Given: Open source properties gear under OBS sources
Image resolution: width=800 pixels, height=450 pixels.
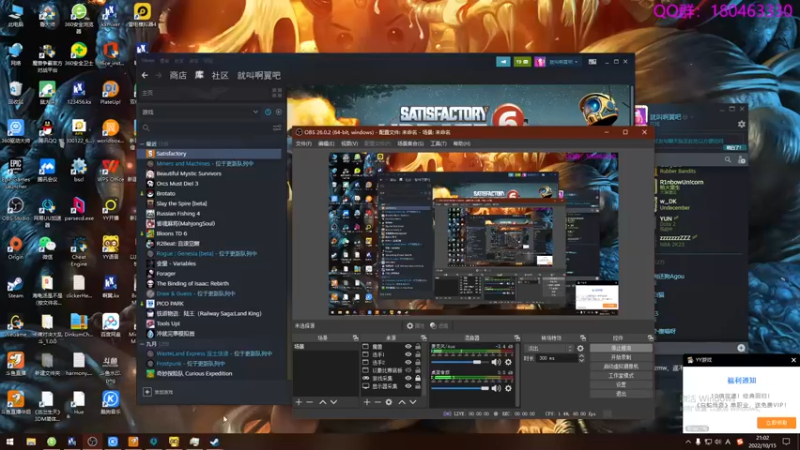Looking at the screenshot, I should click(389, 402).
